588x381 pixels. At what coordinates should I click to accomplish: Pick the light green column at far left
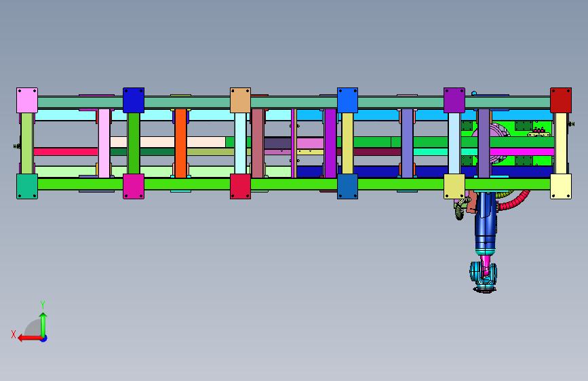(26, 143)
